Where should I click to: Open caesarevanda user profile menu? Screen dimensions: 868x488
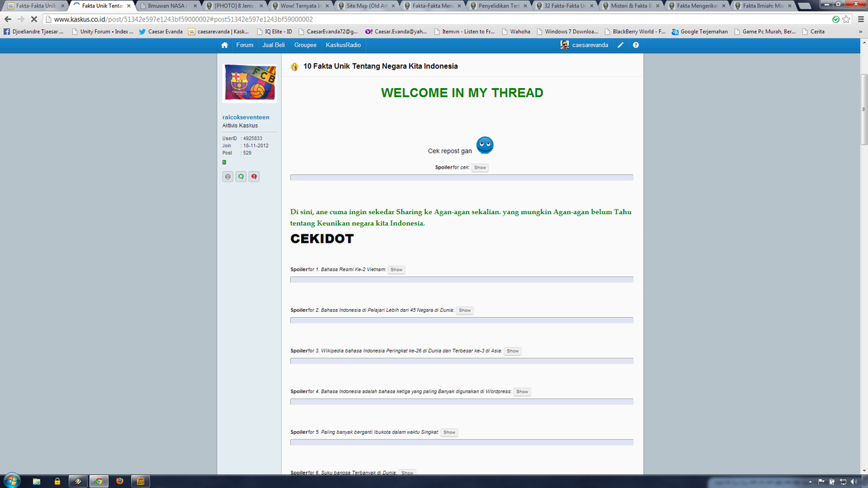click(x=584, y=45)
